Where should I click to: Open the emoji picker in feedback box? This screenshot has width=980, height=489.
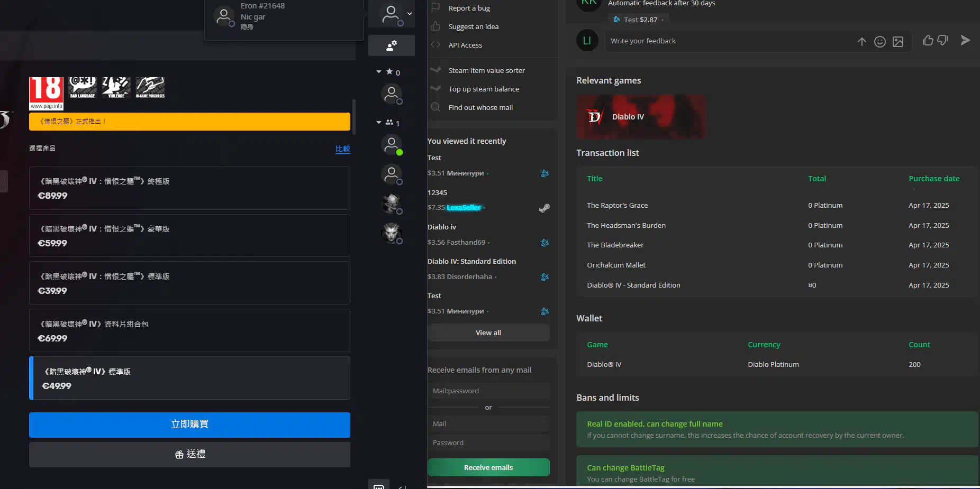click(x=880, y=41)
